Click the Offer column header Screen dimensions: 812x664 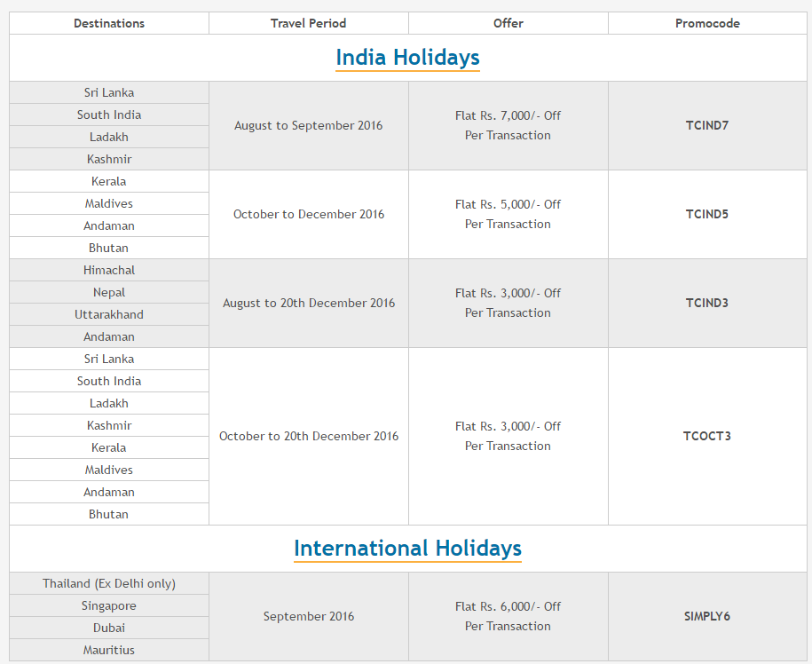(508, 23)
